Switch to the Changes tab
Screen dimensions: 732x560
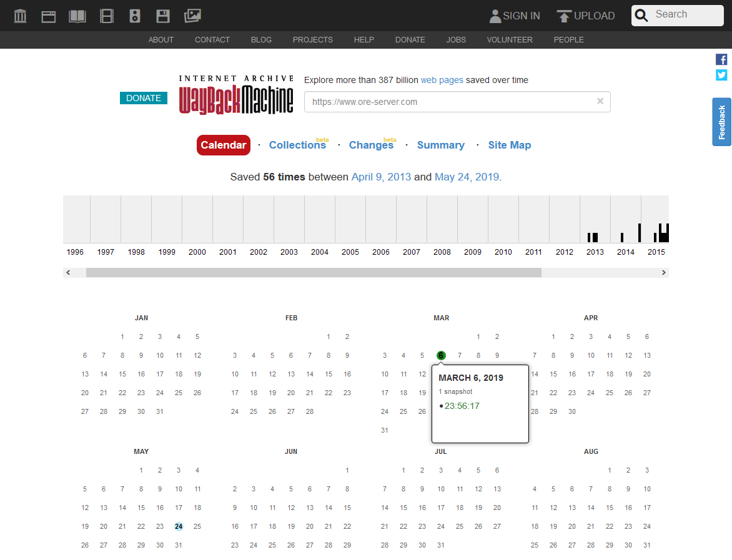tap(371, 145)
